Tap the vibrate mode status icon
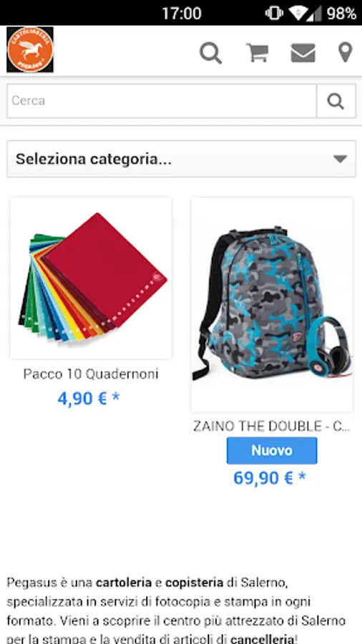Viewport: 362px width, 644px height. click(274, 13)
